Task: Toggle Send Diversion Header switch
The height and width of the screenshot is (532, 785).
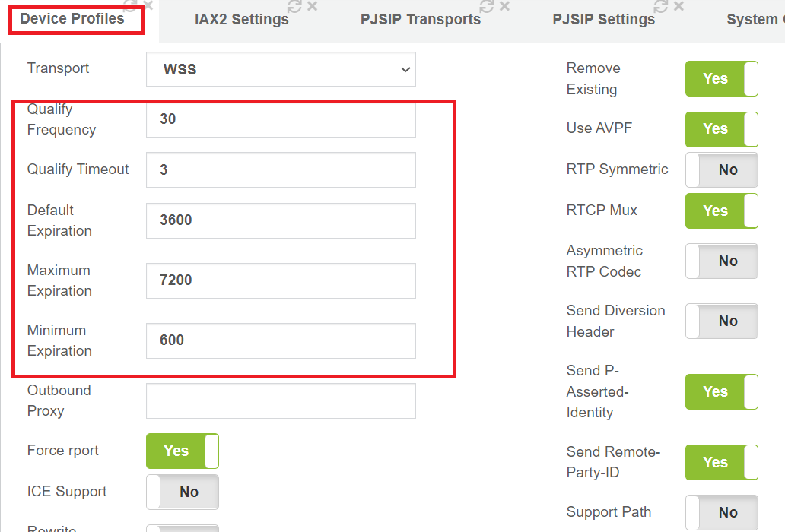Action: click(721, 321)
